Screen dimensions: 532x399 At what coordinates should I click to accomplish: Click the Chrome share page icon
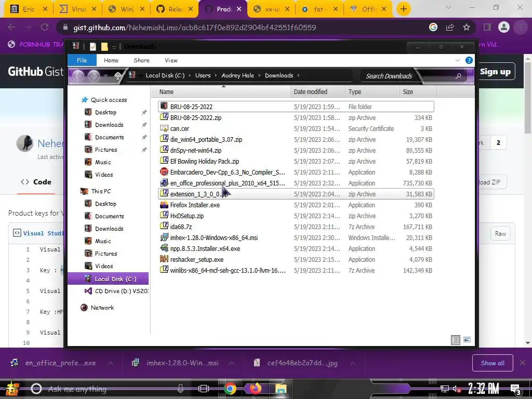pyautogui.click(x=450, y=28)
